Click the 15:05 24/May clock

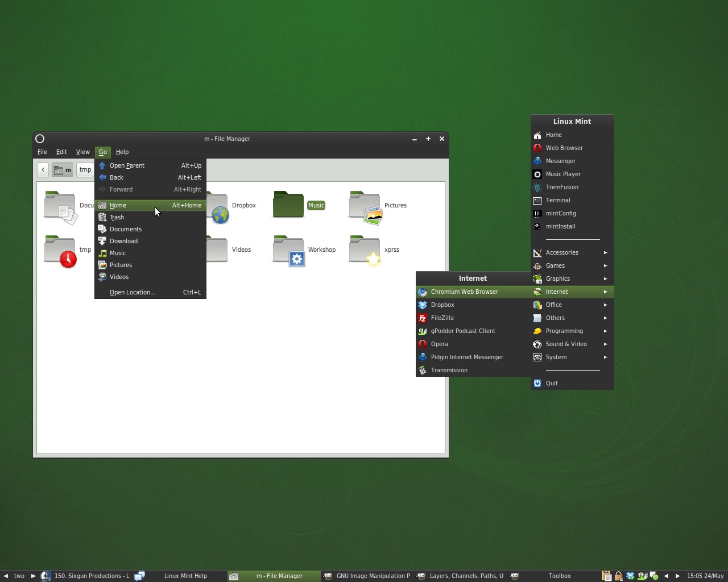[x=705, y=576]
